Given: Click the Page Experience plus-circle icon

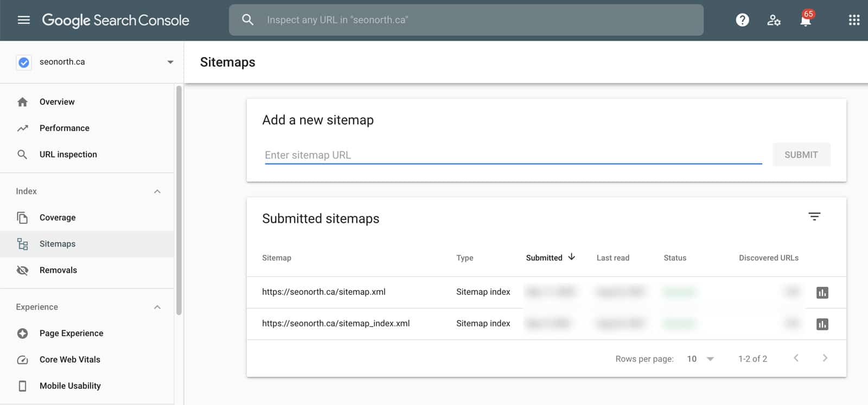Looking at the screenshot, I should (22, 333).
